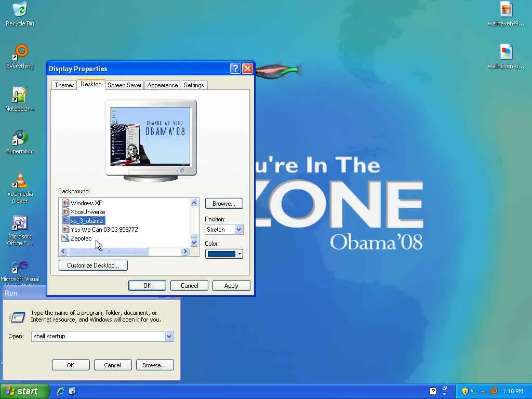This screenshot has width=532, height=399.
Task: Click the taskbar clock showing 1:18 PM
Action: tap(513, 391)
